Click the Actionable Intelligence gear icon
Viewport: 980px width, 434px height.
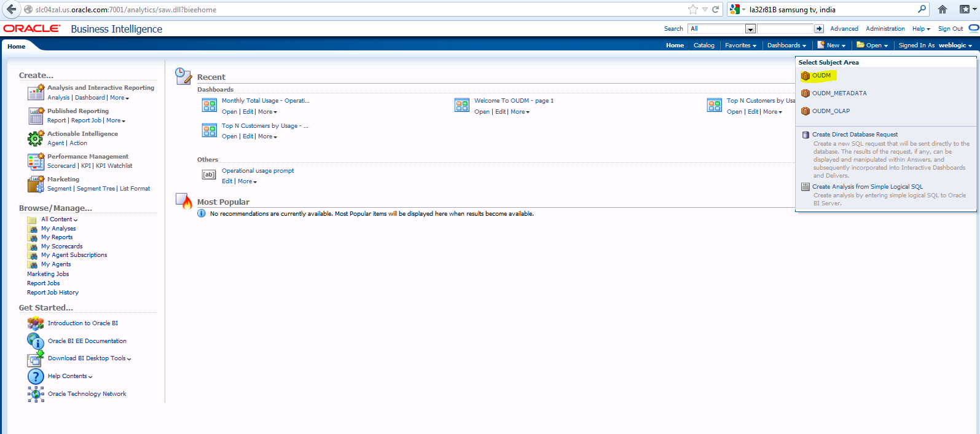pos(36,138)
